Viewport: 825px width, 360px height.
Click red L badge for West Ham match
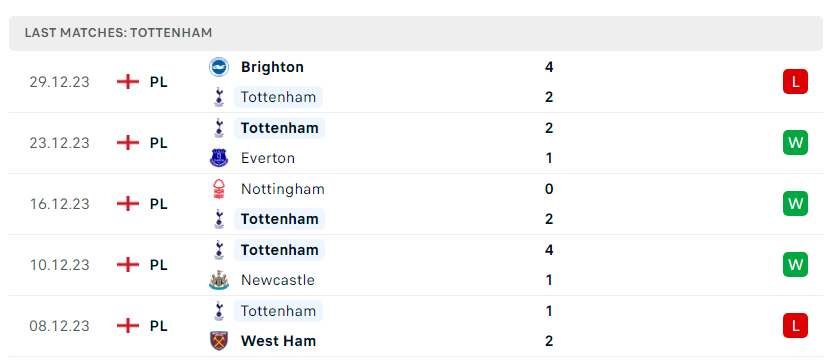pyautogui.click(x=795, y=326)
